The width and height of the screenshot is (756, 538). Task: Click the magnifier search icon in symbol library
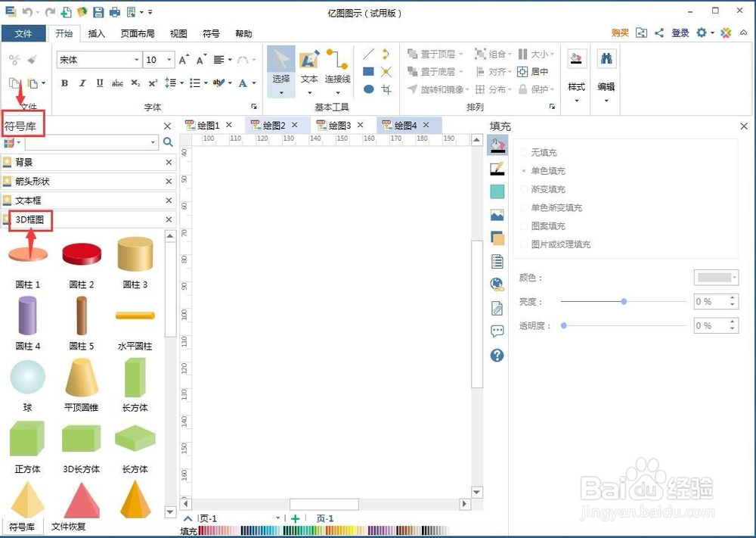(168, 142)
